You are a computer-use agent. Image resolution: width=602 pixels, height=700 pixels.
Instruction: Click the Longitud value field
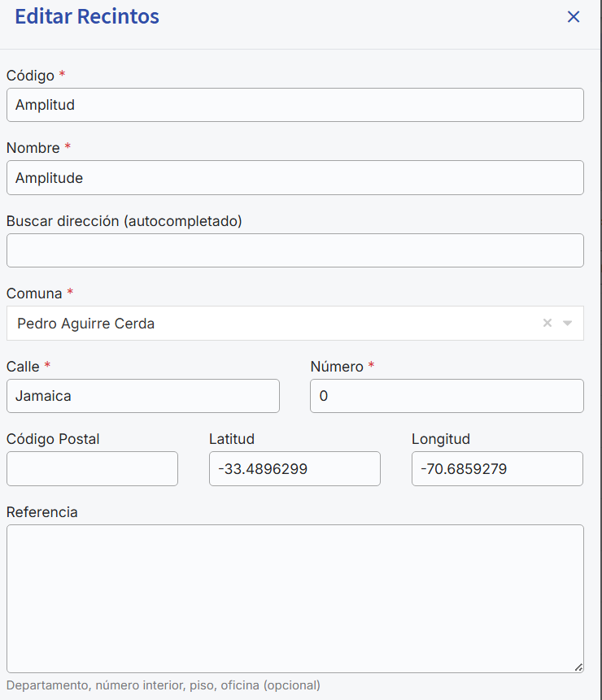(x=497, y=469)
